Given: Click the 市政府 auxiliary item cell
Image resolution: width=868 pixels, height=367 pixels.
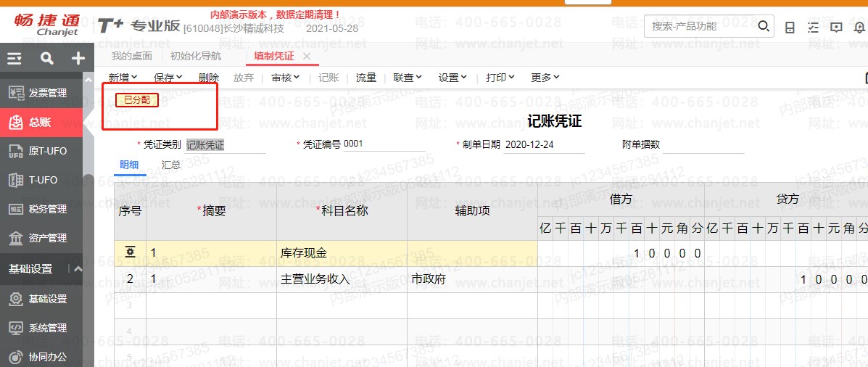Looking at the screenshot, I should click(472, 279).
